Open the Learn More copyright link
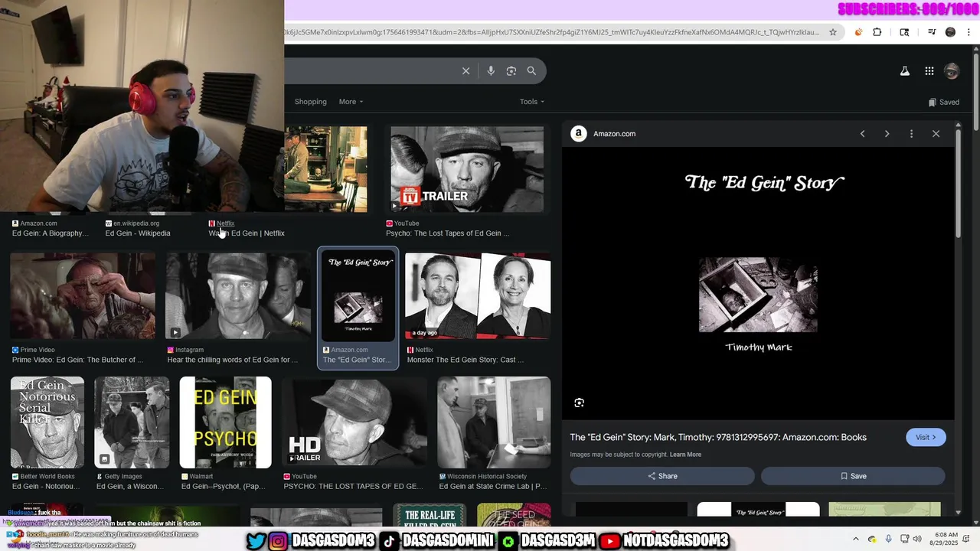Image resolution: width=980 pixels, height=551 pixels. point(685,455)
